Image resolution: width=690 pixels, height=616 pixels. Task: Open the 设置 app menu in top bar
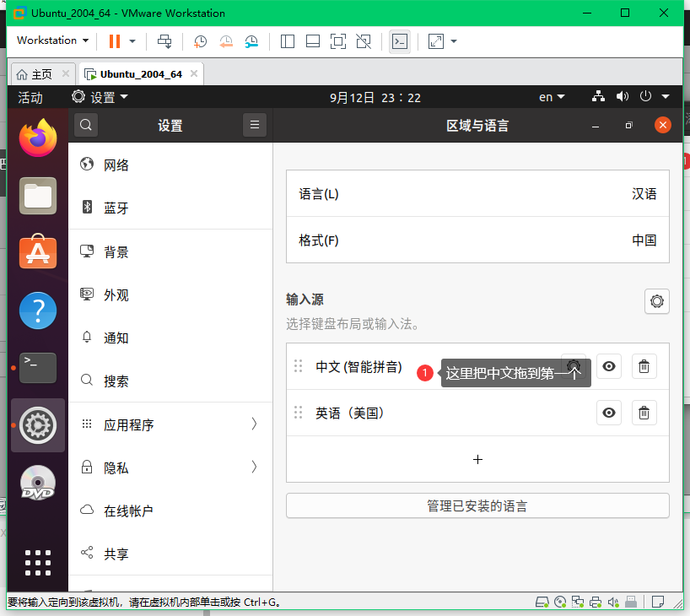[x=100, y=97]
